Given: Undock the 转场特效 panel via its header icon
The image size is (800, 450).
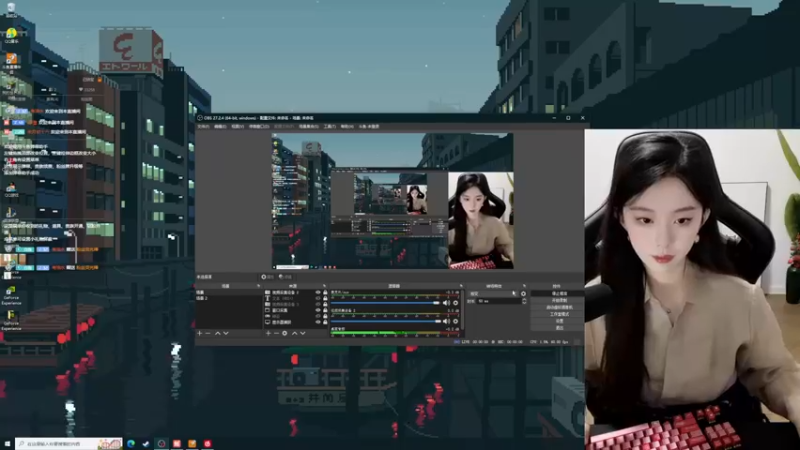Looking at the screenshot, I should click(x=524, y=286).
